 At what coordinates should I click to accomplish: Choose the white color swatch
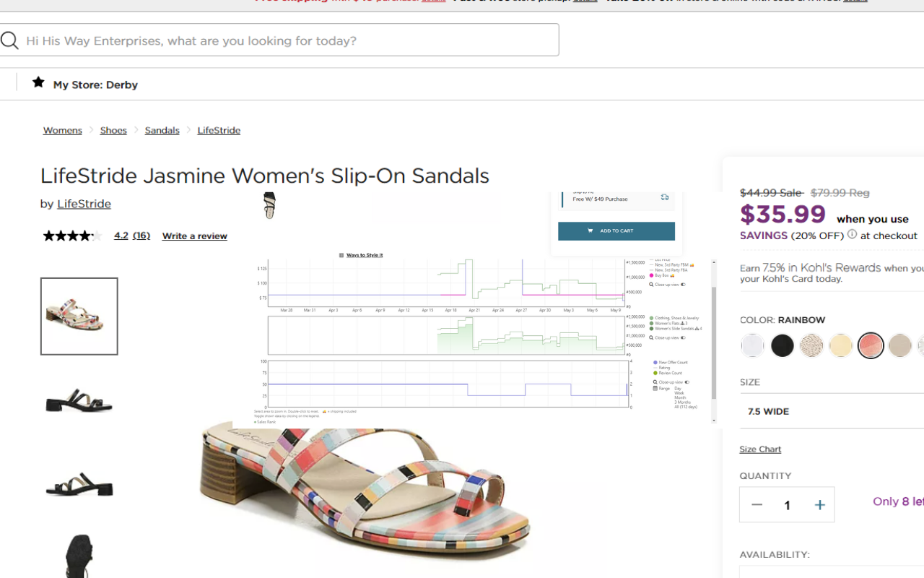click(x=752, y=346)
